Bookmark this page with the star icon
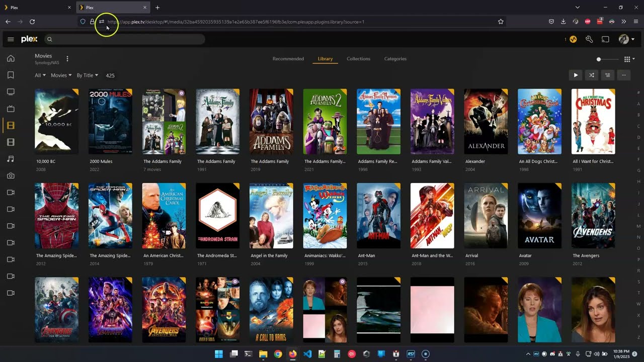This screenshot has height=362, width=644. 501,22
